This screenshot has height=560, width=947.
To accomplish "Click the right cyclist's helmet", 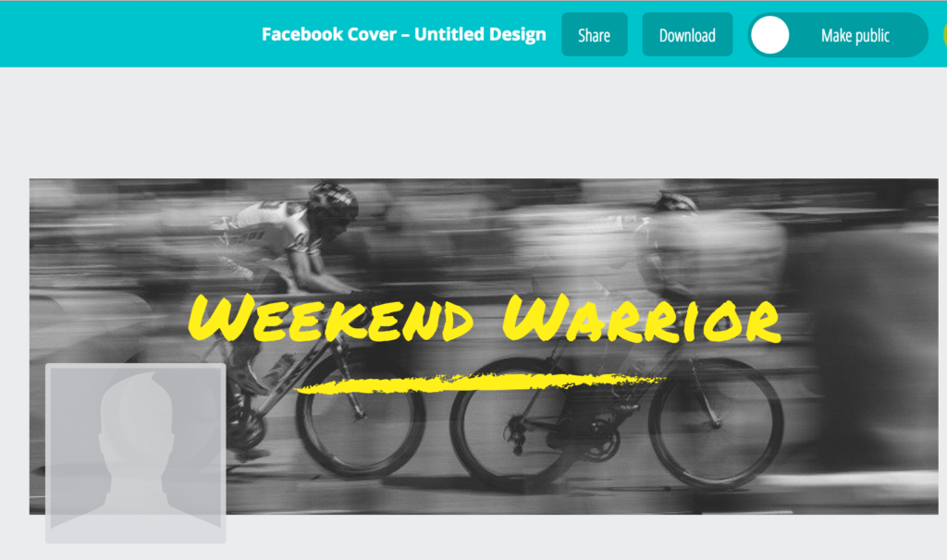I will (x=674, y=201).
